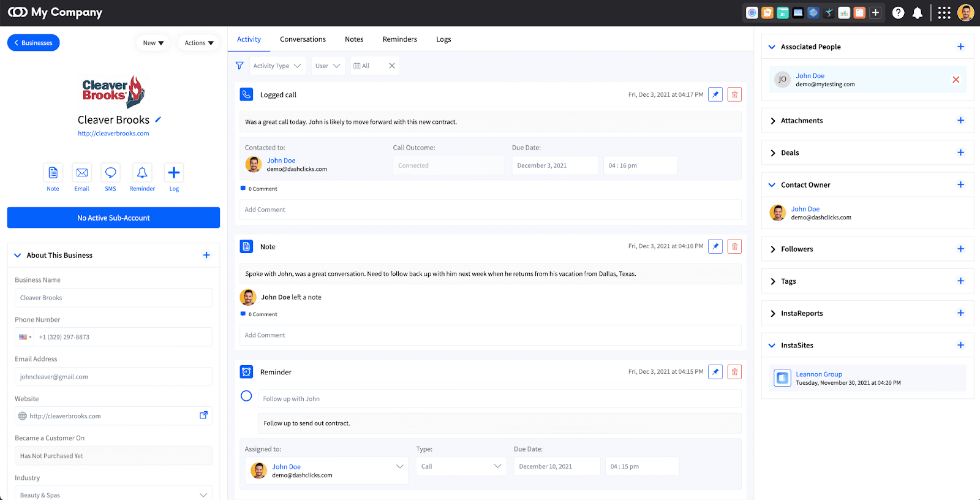980x500 pixels.
Task: Open the notifications bell in top bar
Action: coord(918,13)
